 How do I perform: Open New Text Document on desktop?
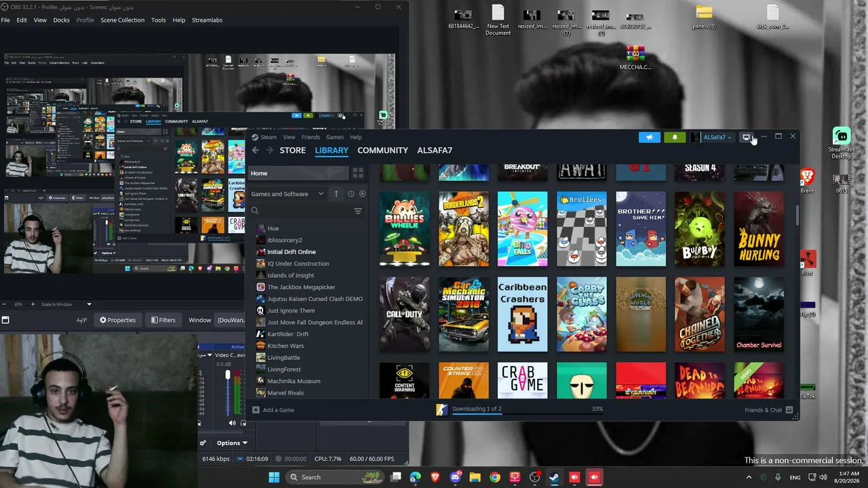click(x=498, y=20)
